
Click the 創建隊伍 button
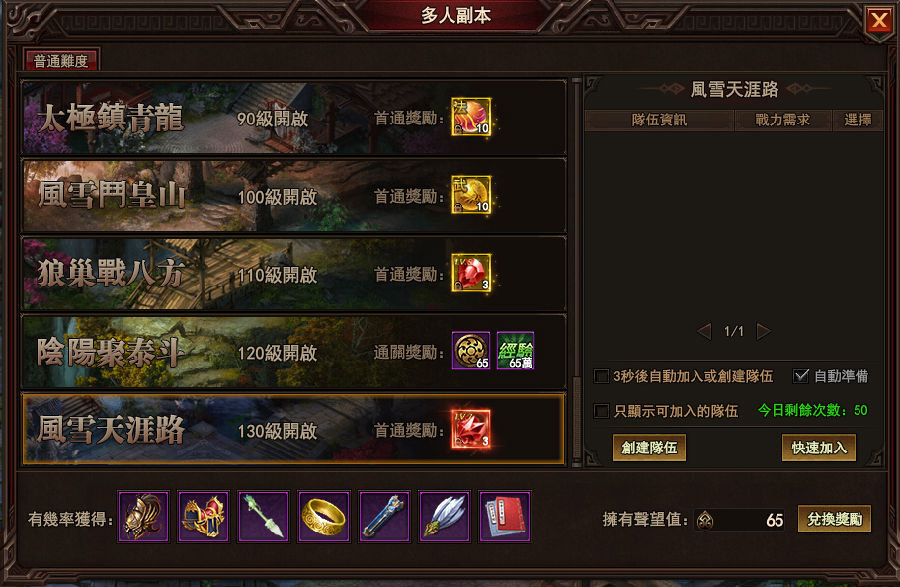(649, 448)
